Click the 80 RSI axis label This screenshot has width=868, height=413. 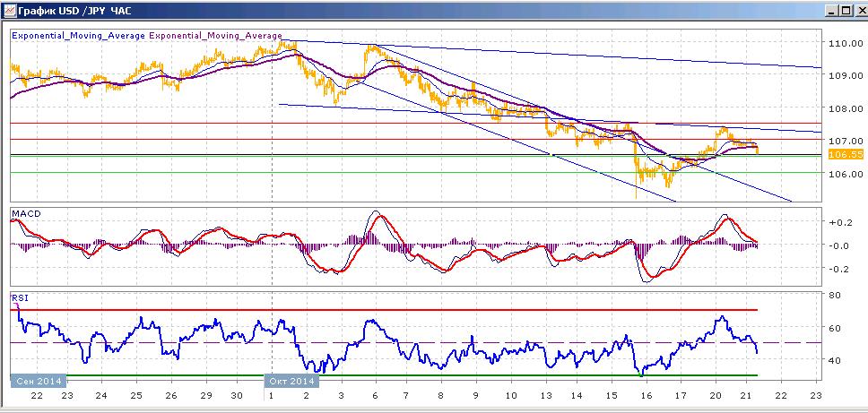click(834, 296)
